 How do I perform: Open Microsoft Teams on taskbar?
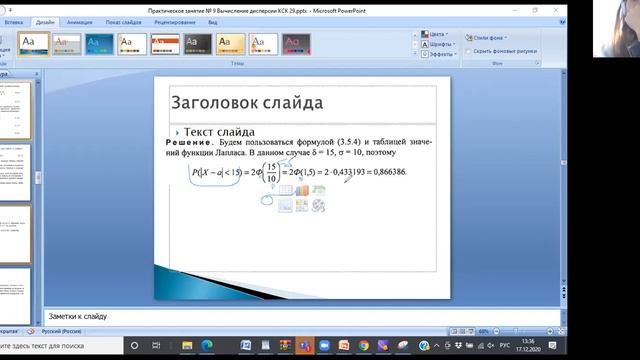click(305, 346)
